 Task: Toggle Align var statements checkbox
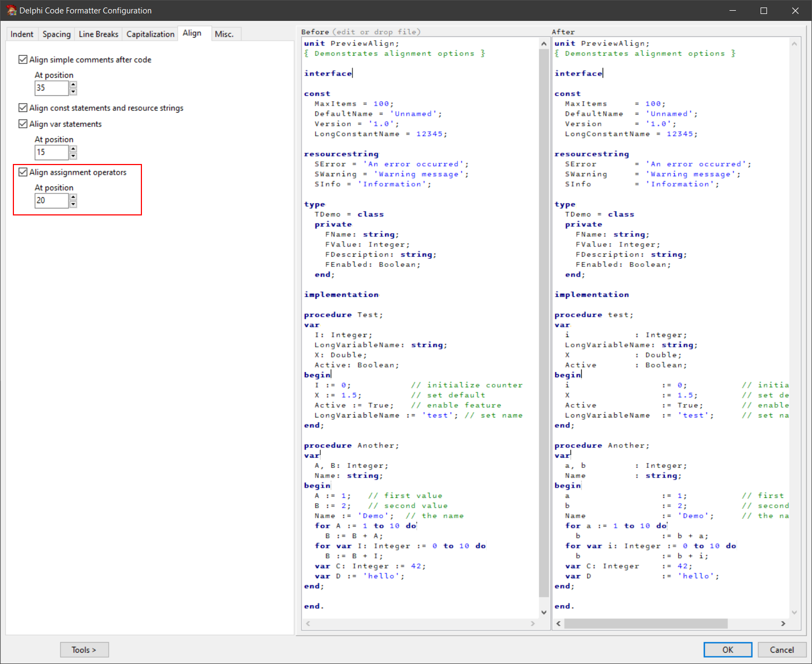pyautogui.click(x=23, y=124)
